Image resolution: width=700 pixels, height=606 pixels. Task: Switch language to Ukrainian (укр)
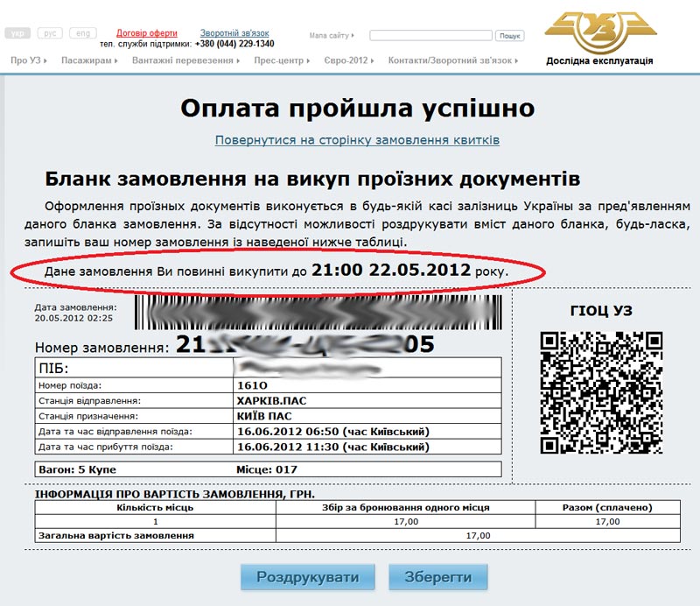(17, 33)
